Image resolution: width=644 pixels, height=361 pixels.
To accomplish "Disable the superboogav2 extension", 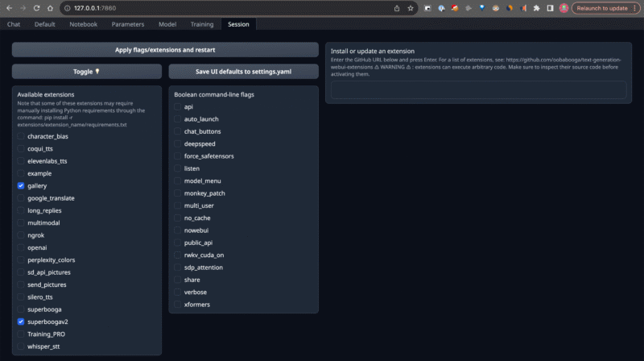I will pyautogui.click(x=21, y=322).
